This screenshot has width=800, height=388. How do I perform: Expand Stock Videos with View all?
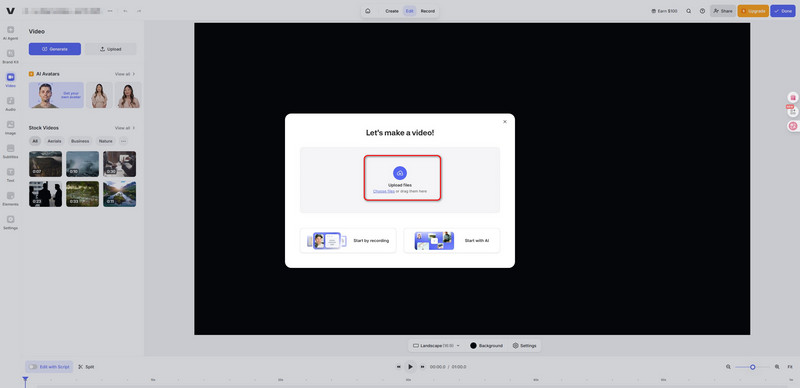(125, 128)
